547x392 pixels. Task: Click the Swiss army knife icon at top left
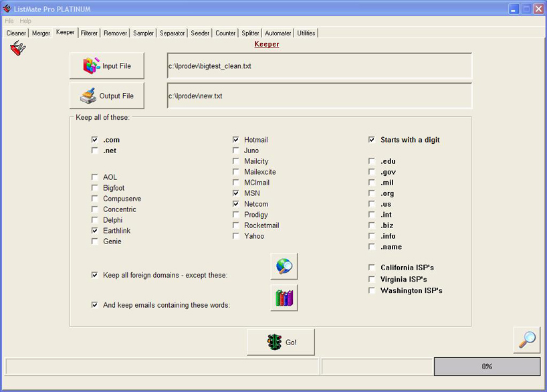pyautogui.click(x=17, y=48)
